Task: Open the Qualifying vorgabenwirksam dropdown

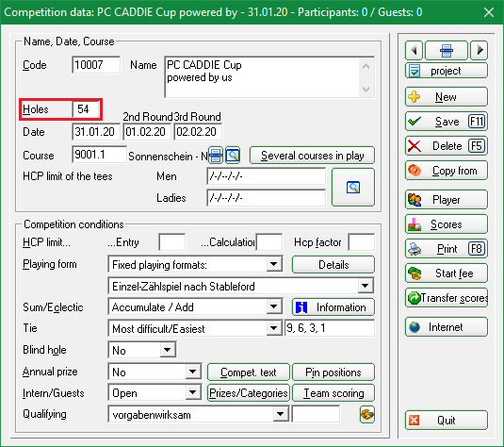Action: [281, 414]
